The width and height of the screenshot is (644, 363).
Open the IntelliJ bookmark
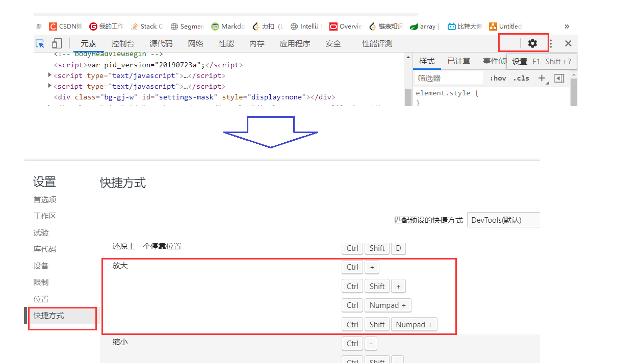coord(306,27)
